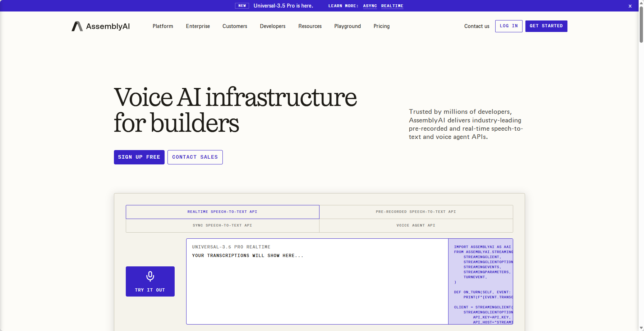Switch to the Voice Agent API tab
Viewport: 644px width, 331px height.
click(x=416, y=225)
